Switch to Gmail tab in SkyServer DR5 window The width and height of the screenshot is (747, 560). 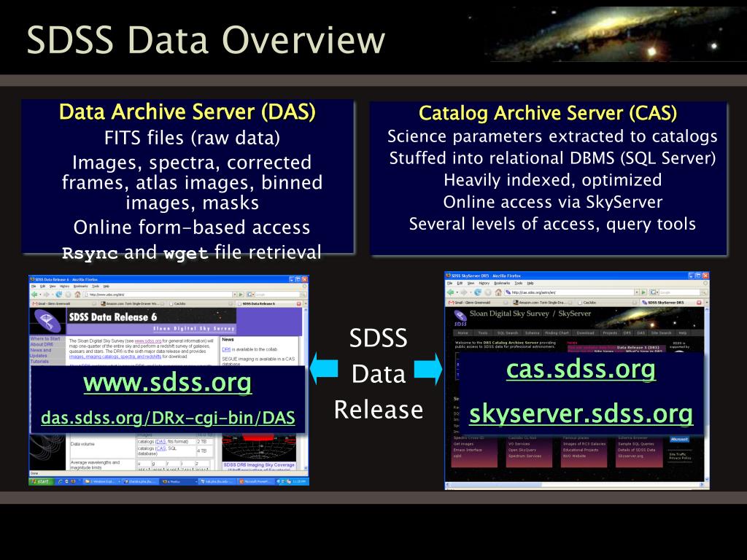click(x=479, y=303)
